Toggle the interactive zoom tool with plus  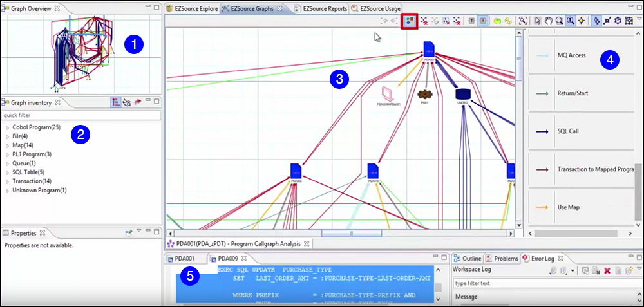570,21
